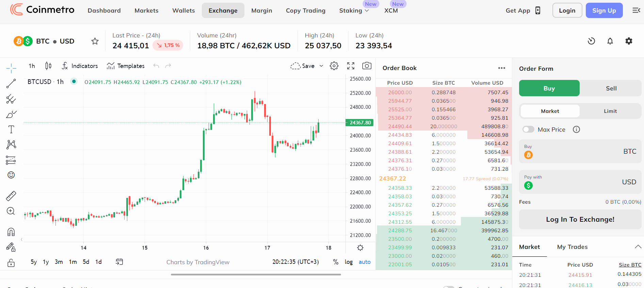The height and width of the screenshot is (288, 644).
Task: Open the Order Book three-dot menu
Action: [502, 68]
